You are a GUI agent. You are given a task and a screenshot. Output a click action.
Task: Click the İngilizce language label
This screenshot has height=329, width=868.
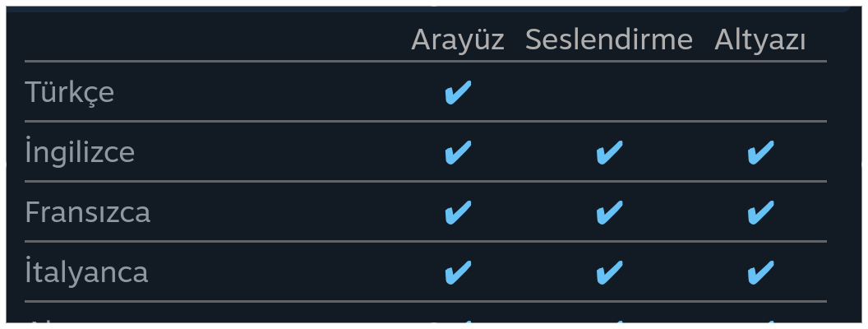tap(80, 152)
